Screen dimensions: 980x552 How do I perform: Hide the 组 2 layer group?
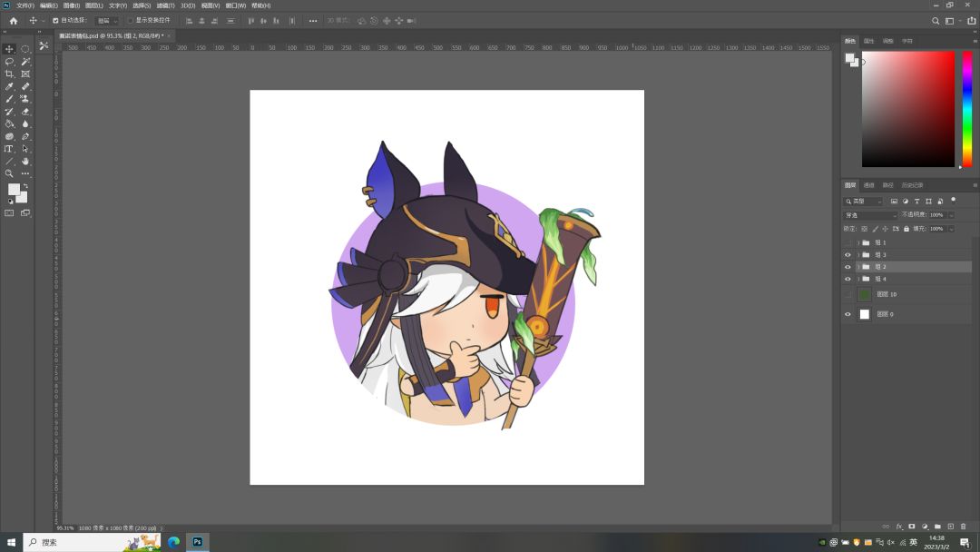coord(848,267)
